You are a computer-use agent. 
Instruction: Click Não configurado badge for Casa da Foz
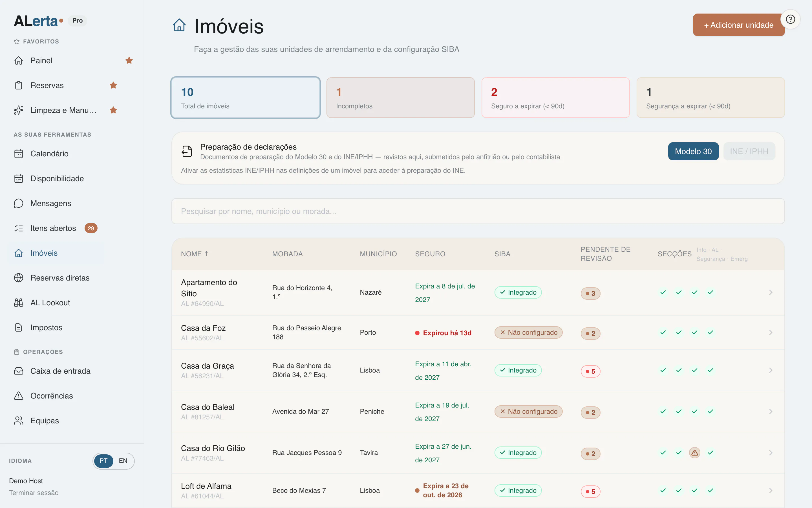[528, 333]
